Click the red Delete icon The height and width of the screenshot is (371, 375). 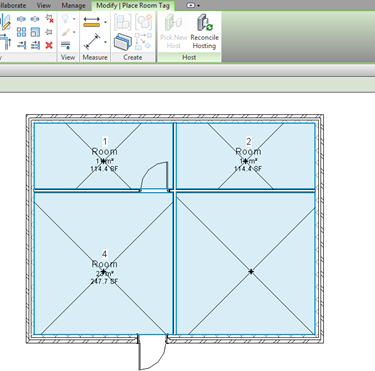[x=49, y=45]
